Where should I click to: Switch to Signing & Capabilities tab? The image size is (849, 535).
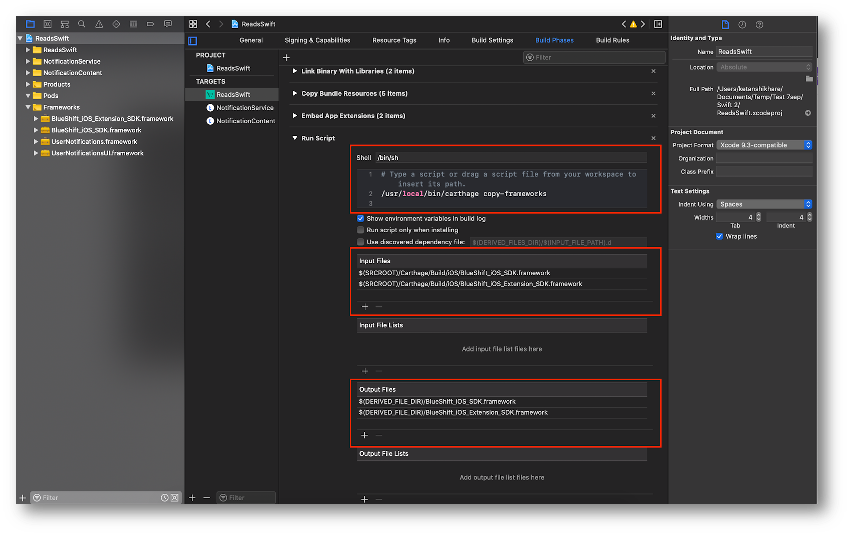[x=317, y=40]
